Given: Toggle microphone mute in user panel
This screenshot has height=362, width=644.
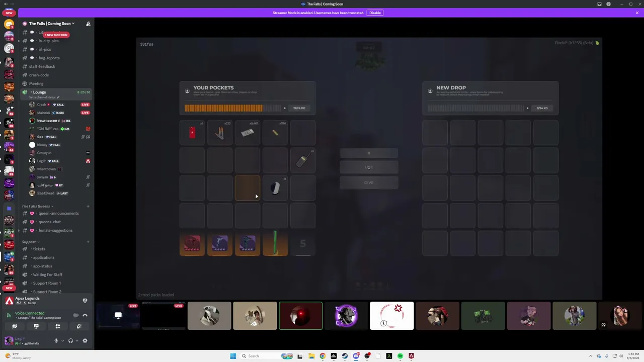Looking at the screenshot, I should 56,341.
